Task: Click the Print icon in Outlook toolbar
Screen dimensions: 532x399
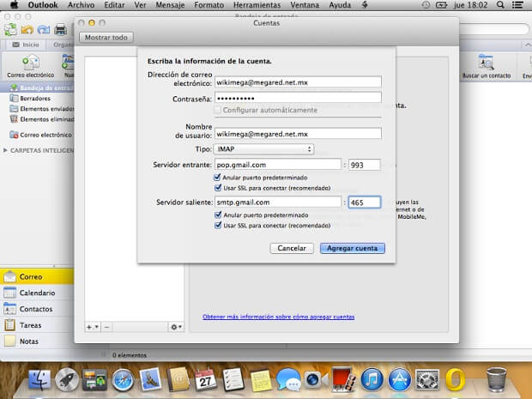Action: 60,30
